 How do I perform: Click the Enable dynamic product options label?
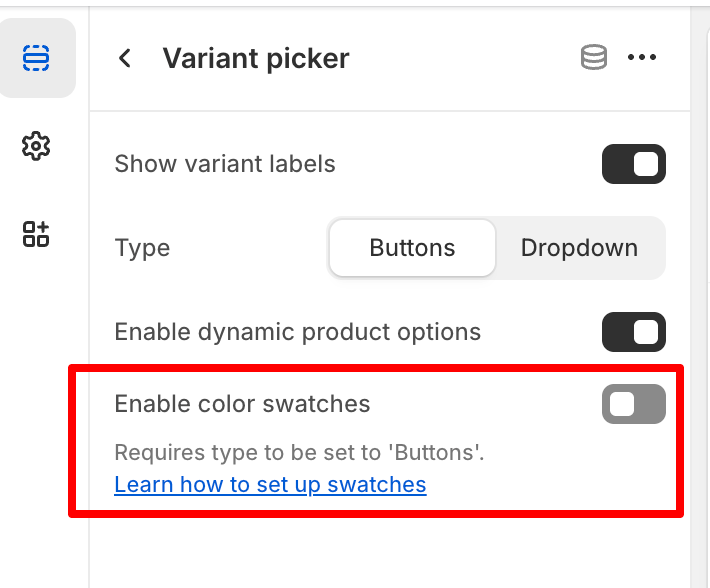click(x=297, y=332)
